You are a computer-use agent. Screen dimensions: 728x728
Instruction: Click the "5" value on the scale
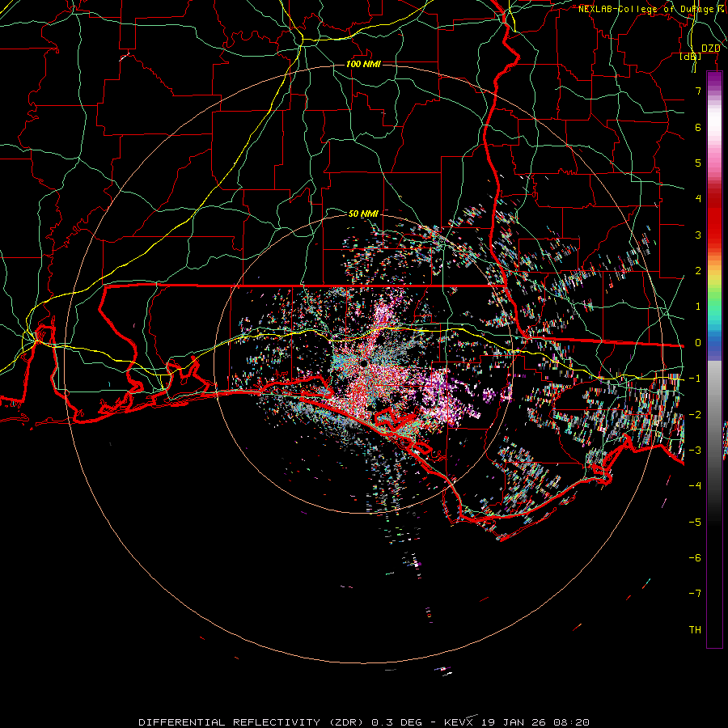(x=698, y=163)
